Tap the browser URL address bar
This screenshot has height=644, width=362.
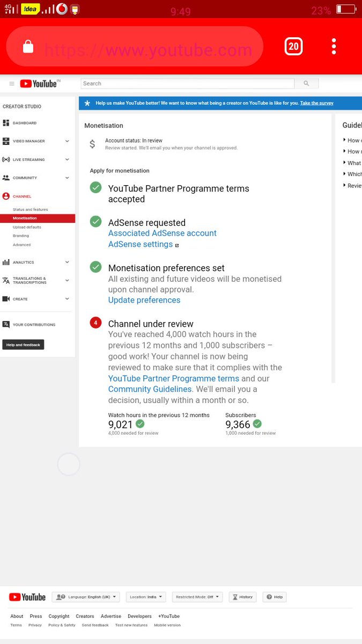tap(135, 47)
